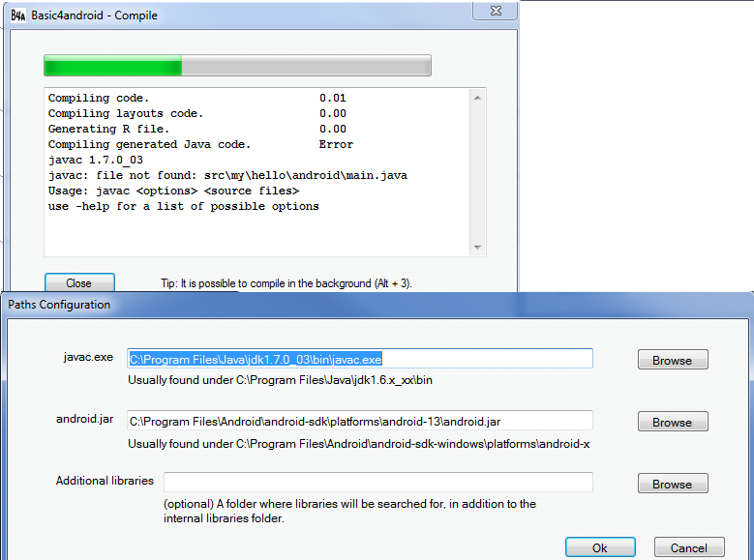The width and height of the screenshot is (754, 560).
Task: Cancel the Paths Configuration dialog
Action: point(689,548)
